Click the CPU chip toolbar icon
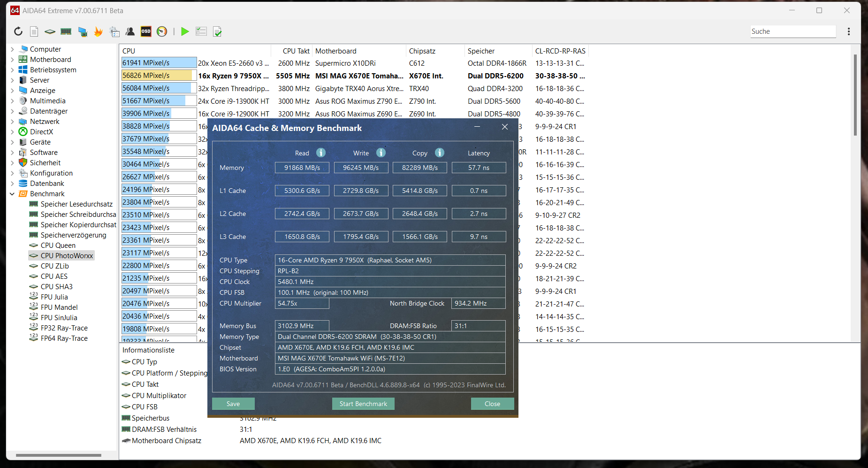 [x=50, y=31]
